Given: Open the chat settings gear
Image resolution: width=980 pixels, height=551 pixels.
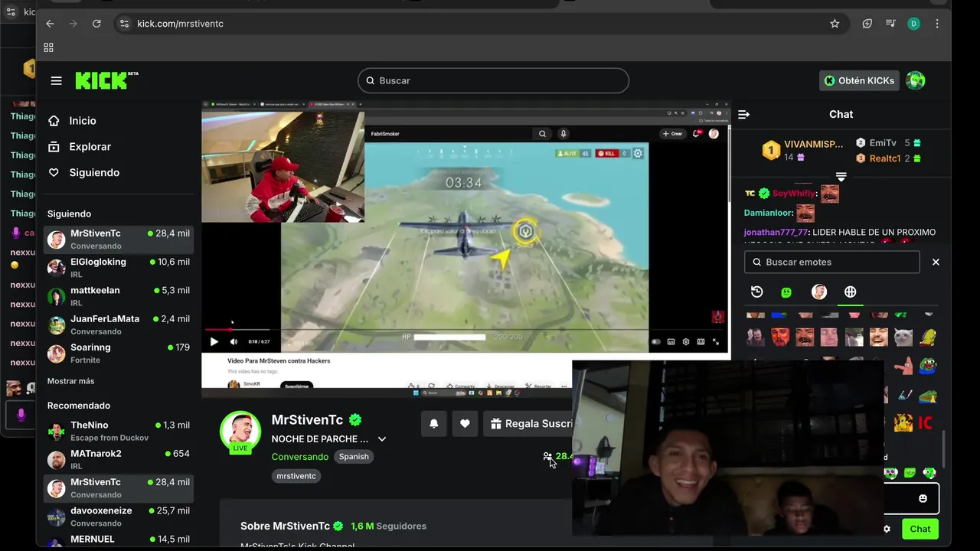Looking at the screenshot, I should coord(887,529).
